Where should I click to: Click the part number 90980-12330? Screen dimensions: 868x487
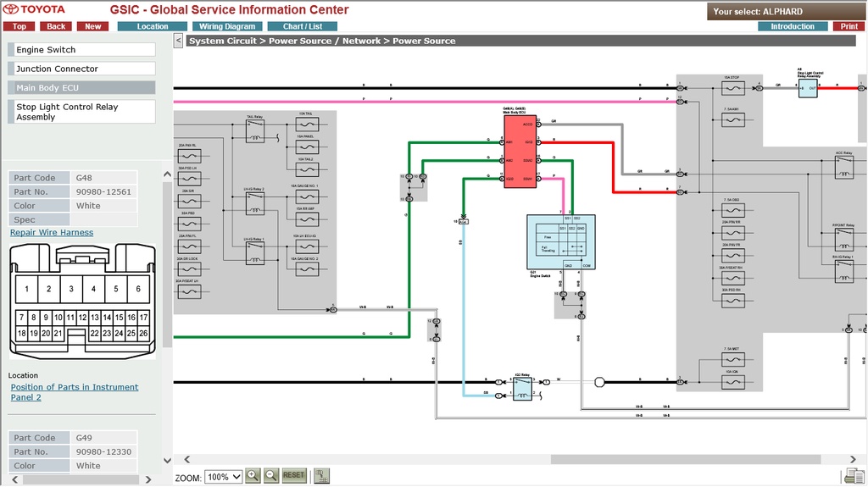click(x=103, y=451)
